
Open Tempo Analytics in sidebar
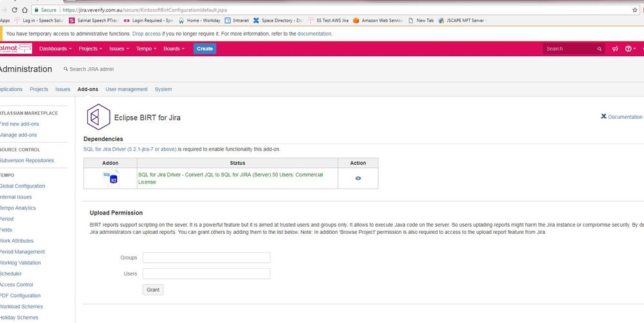17,208
